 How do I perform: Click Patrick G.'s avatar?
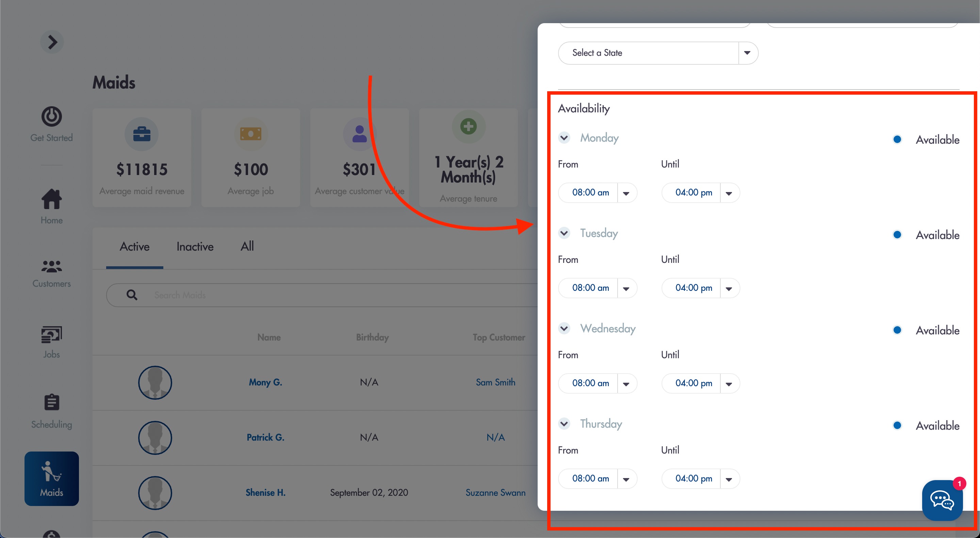point(155,438)
